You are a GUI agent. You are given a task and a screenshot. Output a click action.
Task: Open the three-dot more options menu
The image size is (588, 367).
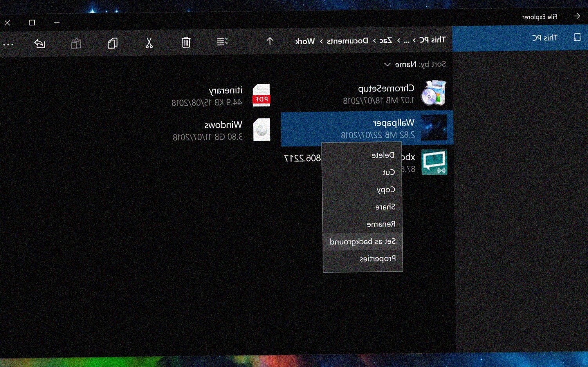tap(8, 45)
